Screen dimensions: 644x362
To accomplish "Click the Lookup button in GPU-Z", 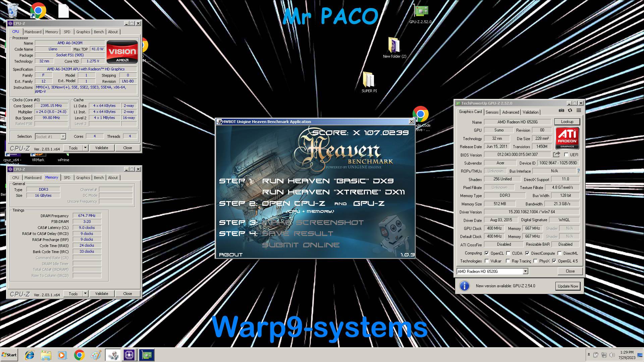I will (567, 122).
